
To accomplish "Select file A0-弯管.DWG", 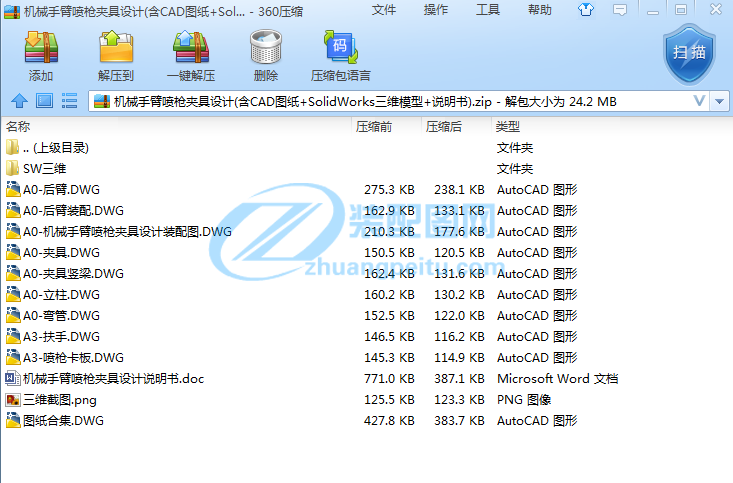I will click(x=61, y=316).
